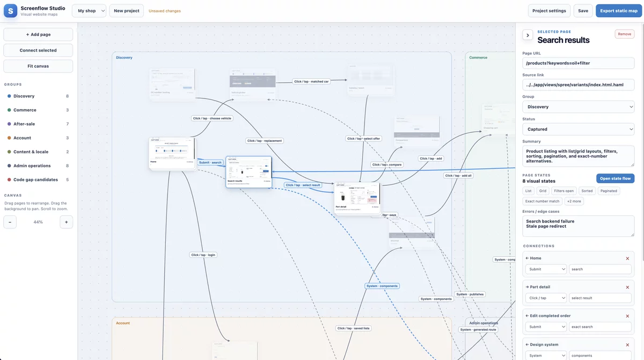This screenshot has height=360, width=644.
Task: Zoom out with the minus button
Action: (x=10, y=222)
